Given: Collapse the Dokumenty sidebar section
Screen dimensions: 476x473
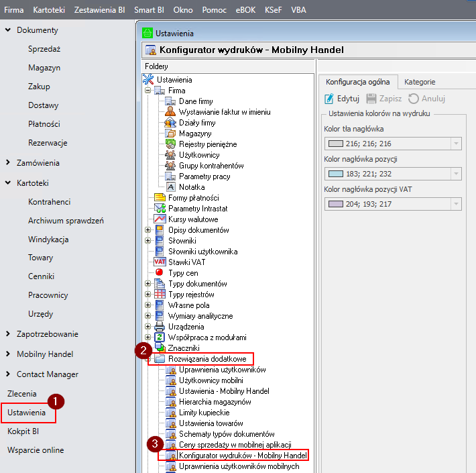Looking at the screenshot, I should tap(8, 30).
